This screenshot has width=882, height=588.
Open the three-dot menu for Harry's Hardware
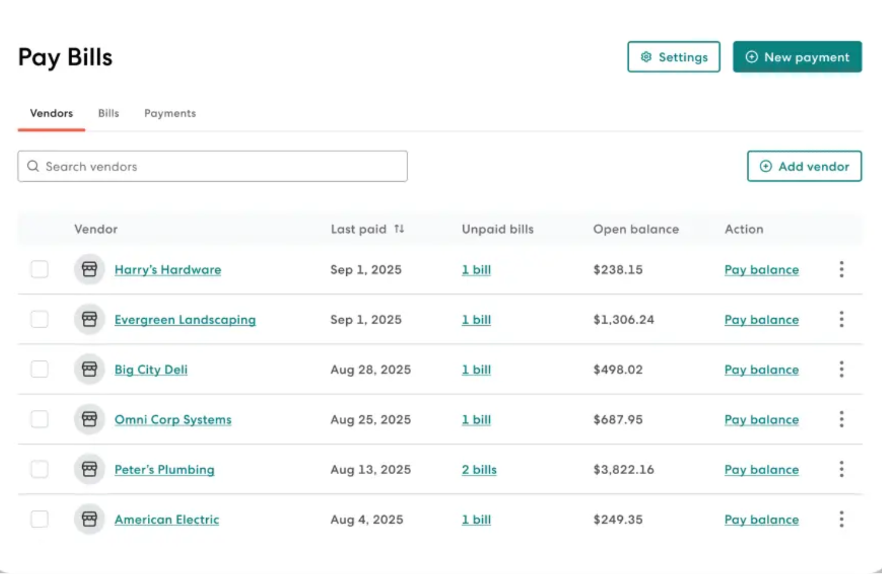pos(841,269)
